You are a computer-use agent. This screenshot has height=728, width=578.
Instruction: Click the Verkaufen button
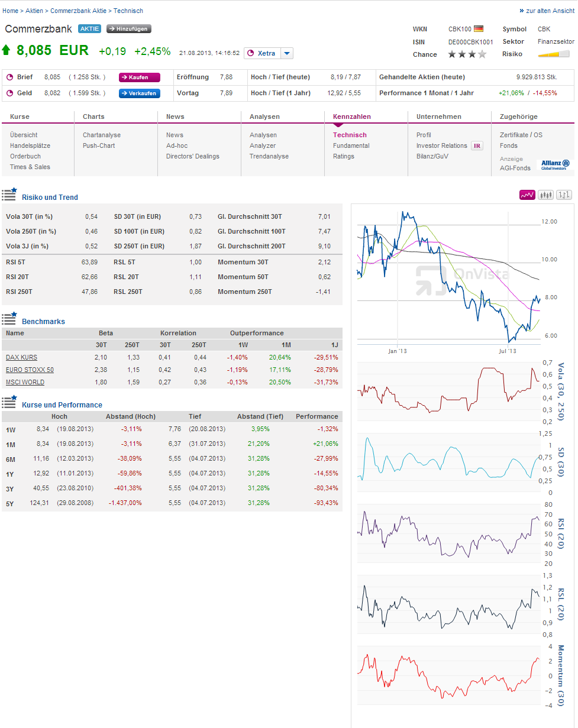point(140,93)
